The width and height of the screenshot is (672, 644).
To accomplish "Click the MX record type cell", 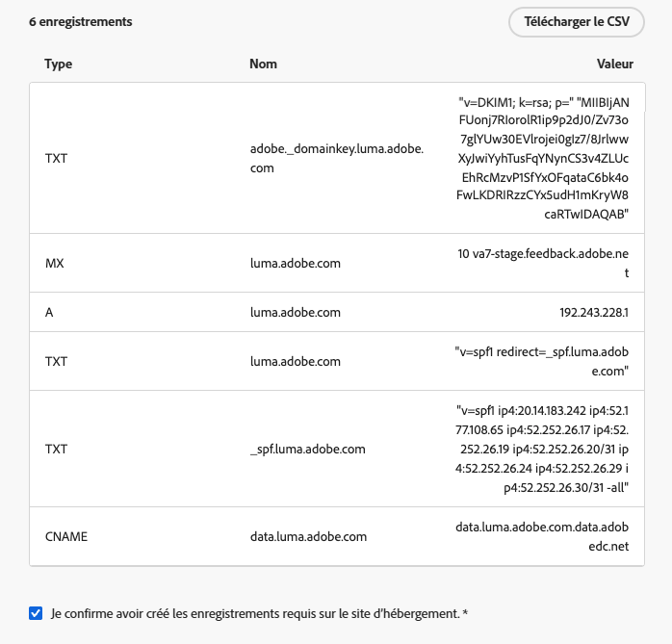I will [55, 263].
